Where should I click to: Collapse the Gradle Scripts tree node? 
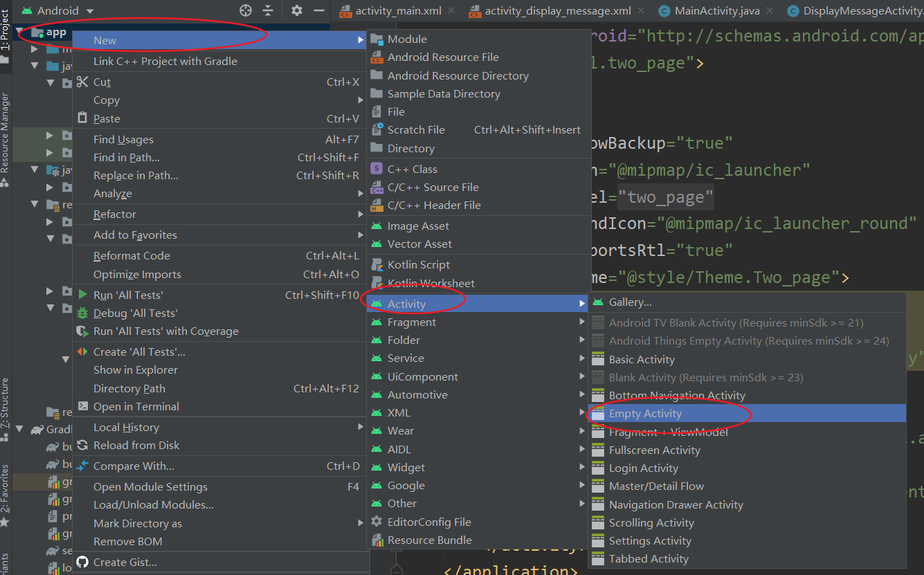click(x=20, y=430)
